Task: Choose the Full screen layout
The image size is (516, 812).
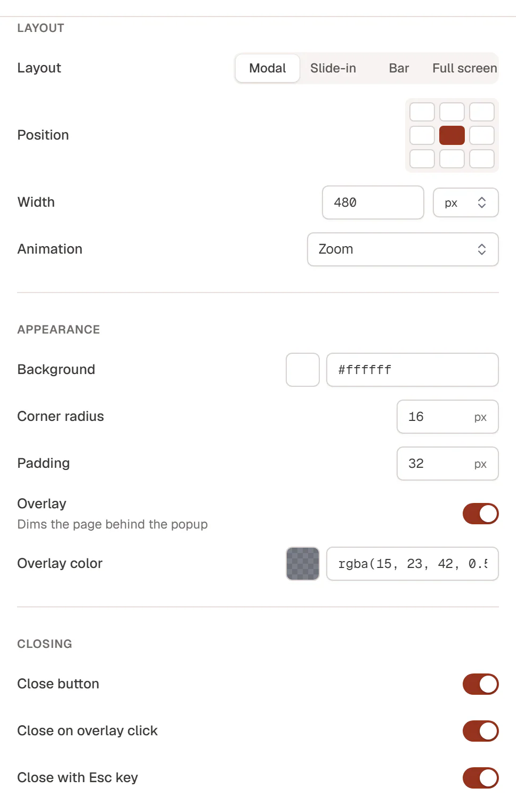Action: pos(465,68)
